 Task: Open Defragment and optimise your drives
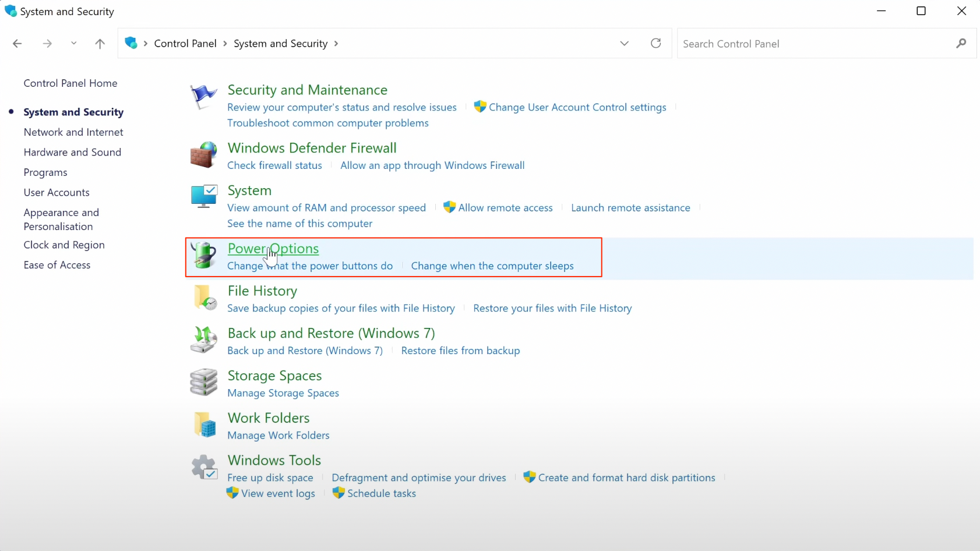click(x=418, y=478)
